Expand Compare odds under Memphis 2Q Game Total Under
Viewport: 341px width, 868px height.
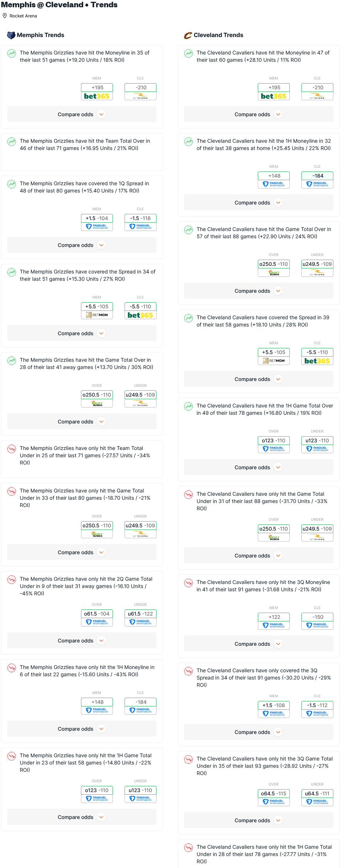[82, 641]
